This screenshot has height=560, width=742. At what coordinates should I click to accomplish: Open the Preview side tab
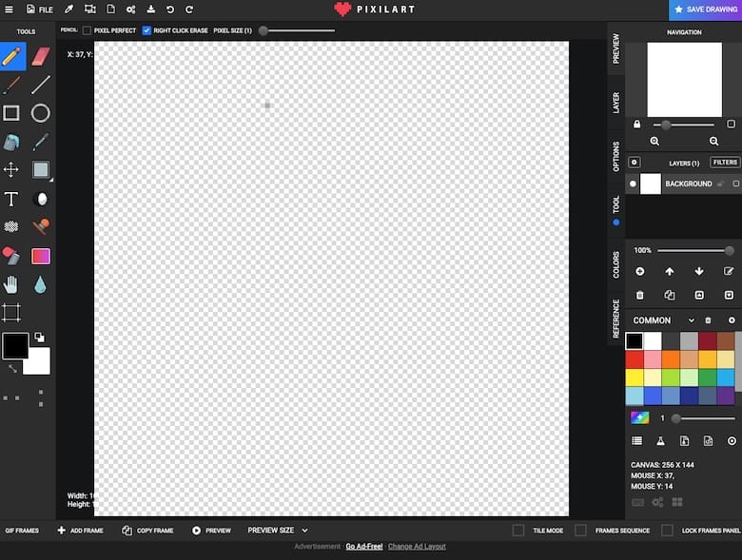pyautogui.click(x=615, y=48)
